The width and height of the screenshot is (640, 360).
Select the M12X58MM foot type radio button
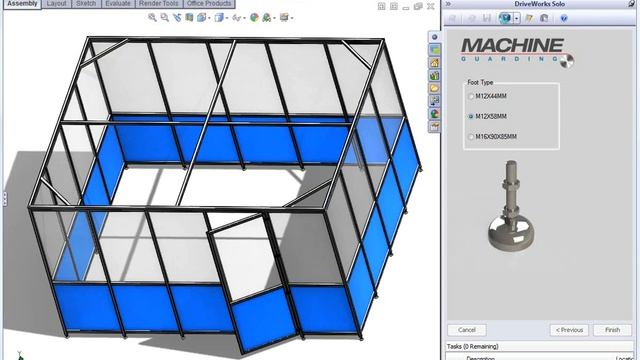[x=471, y=116]
